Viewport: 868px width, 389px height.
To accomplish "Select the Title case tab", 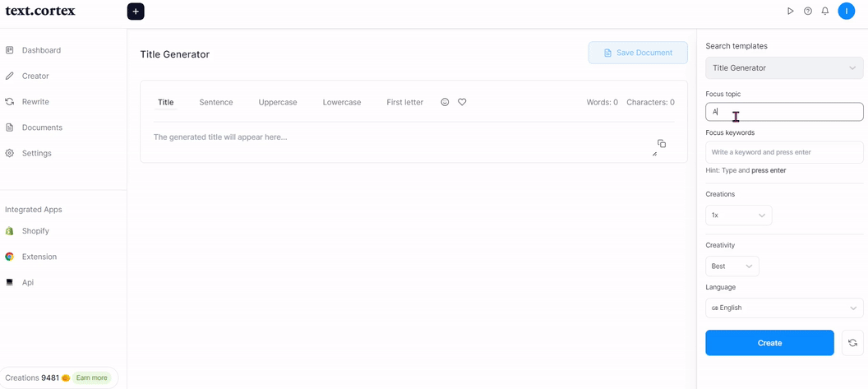I will coord(165,102).
